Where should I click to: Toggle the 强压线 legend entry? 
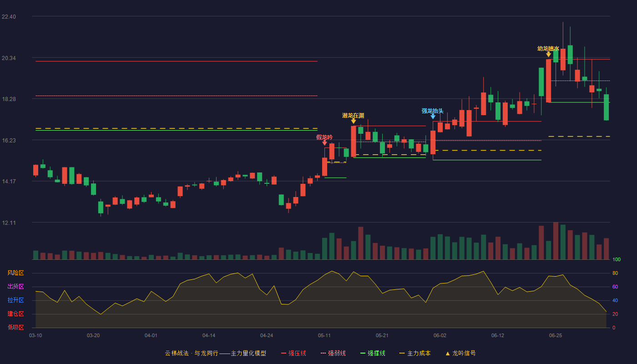[293, 353]
